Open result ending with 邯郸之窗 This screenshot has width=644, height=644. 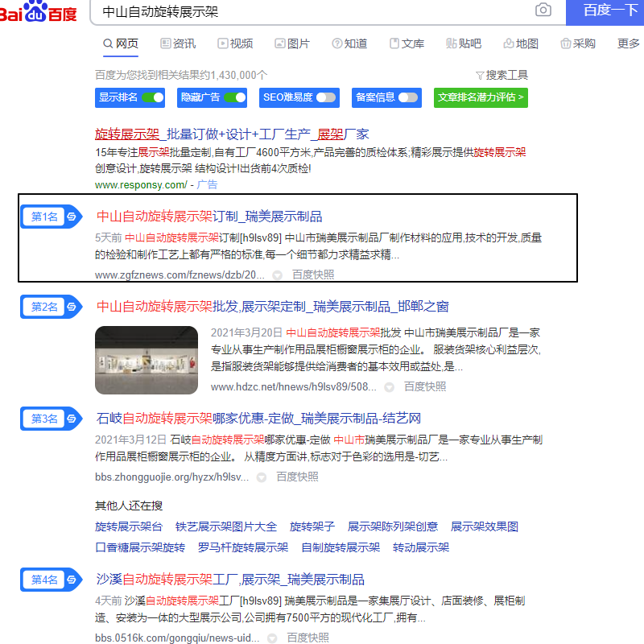(272, 307)
